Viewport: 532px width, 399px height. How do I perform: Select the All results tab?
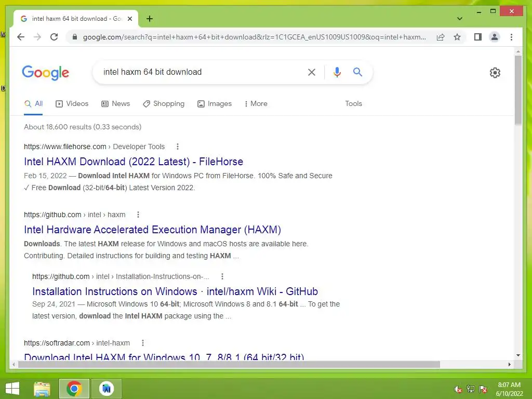tap(33, 104)
